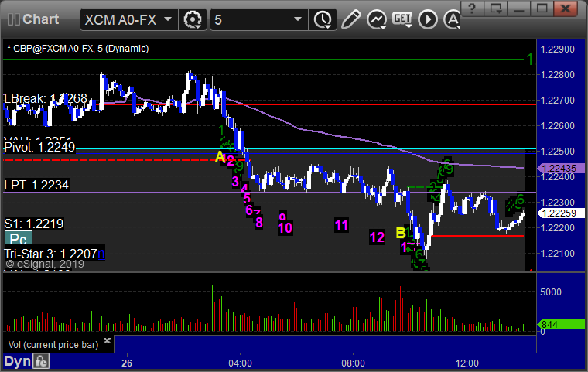
Task: Maximize the chart window
Action: (542, 9)
